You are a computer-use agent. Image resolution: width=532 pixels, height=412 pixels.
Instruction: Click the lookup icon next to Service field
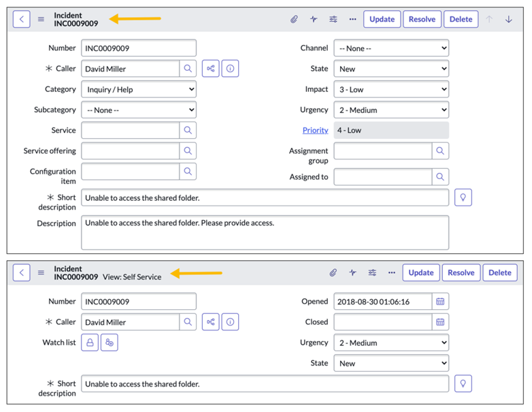[188, 130]
